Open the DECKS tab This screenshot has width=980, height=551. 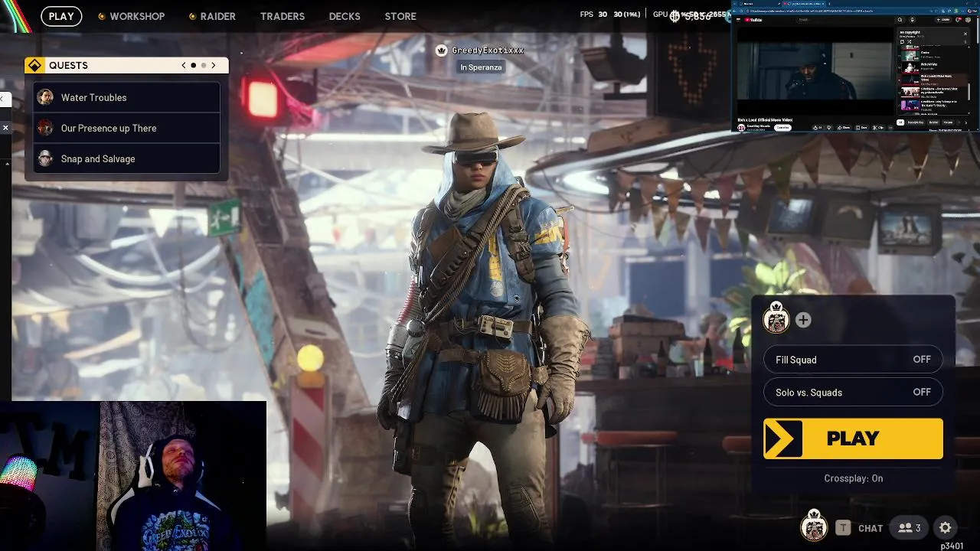click(345, 16)
